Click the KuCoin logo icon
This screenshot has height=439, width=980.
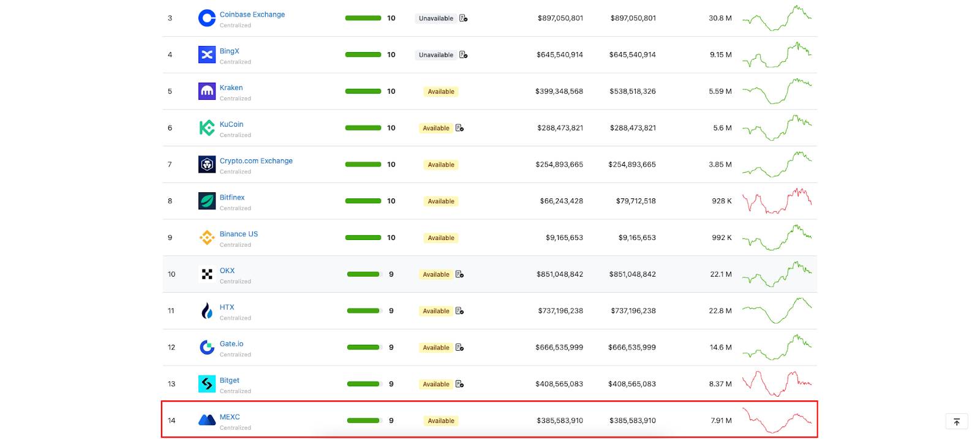click(207, 128)
